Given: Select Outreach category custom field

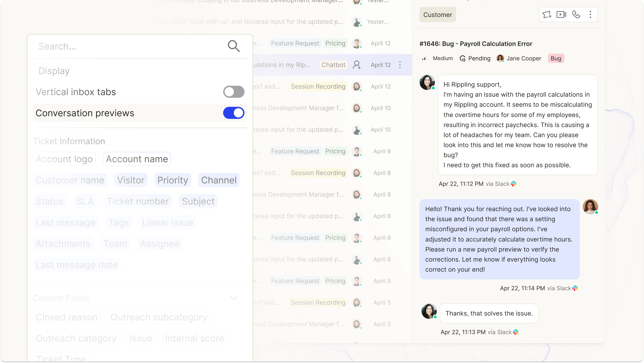Looking at the screenshot, I should coord(76,338).
